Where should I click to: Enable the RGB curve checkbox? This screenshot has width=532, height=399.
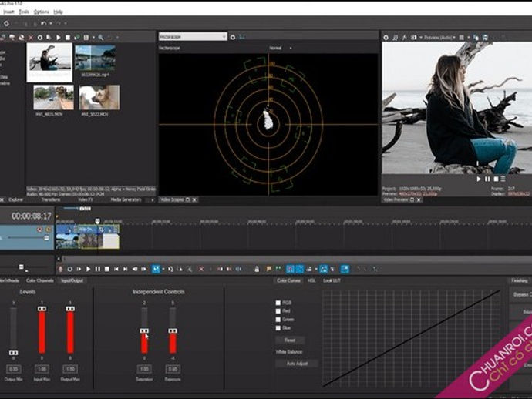278,303
